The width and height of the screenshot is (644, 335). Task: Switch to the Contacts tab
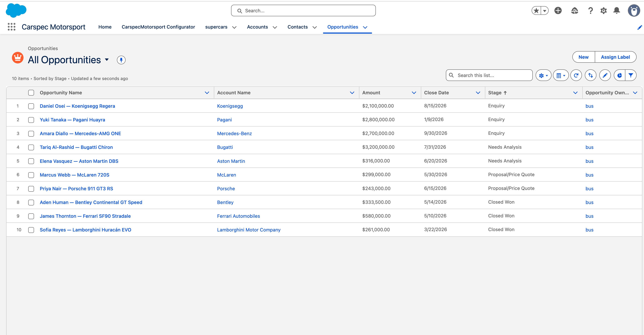(x=297, y=27)
